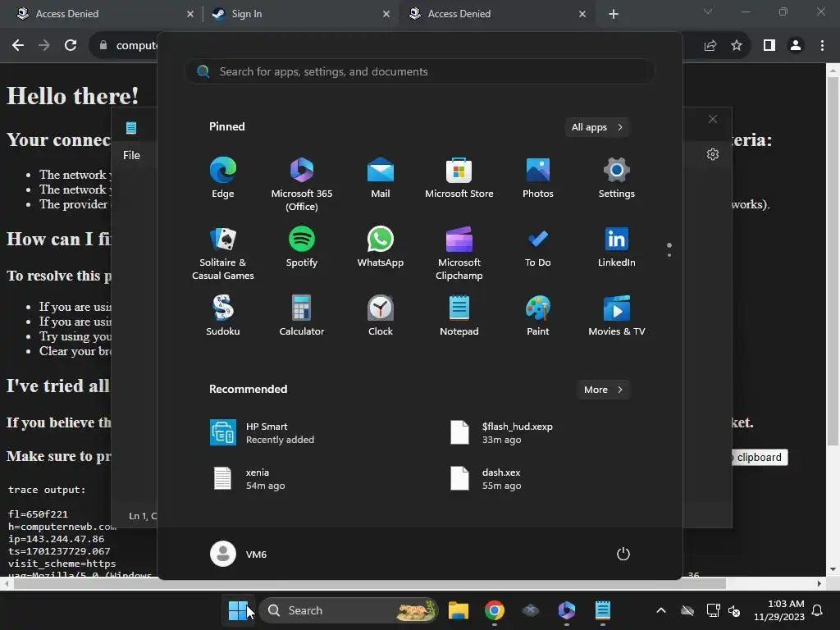The width and height of the screenshot is (840, 630).
Task: Open WhatsApp from the Start menu
Action: pos(381,248)
